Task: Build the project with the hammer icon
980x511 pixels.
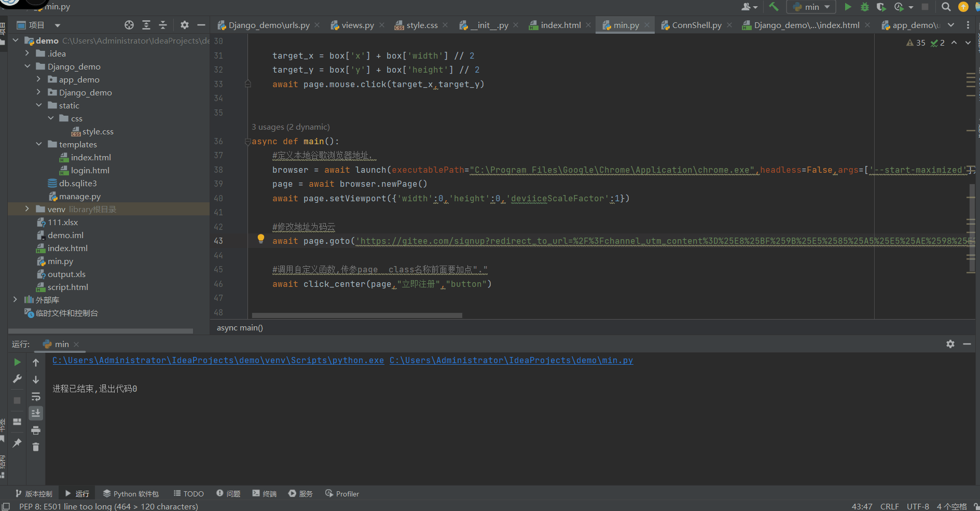Action: click(774, 7)
